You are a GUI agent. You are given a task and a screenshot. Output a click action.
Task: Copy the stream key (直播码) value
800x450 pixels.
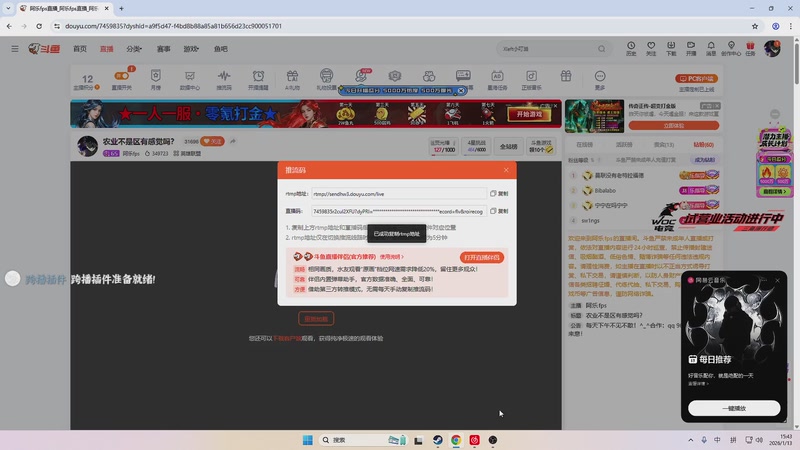coord(499,211)
